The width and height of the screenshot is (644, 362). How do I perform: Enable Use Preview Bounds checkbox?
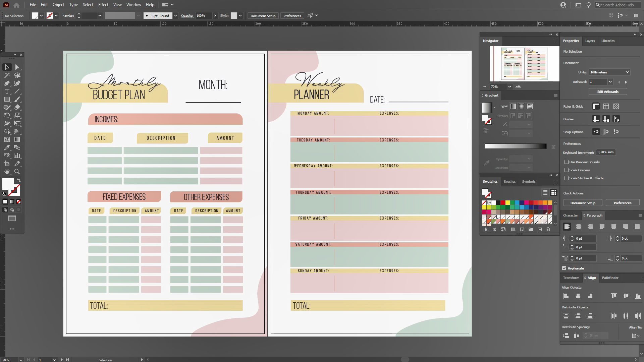(x=567, y=162)
